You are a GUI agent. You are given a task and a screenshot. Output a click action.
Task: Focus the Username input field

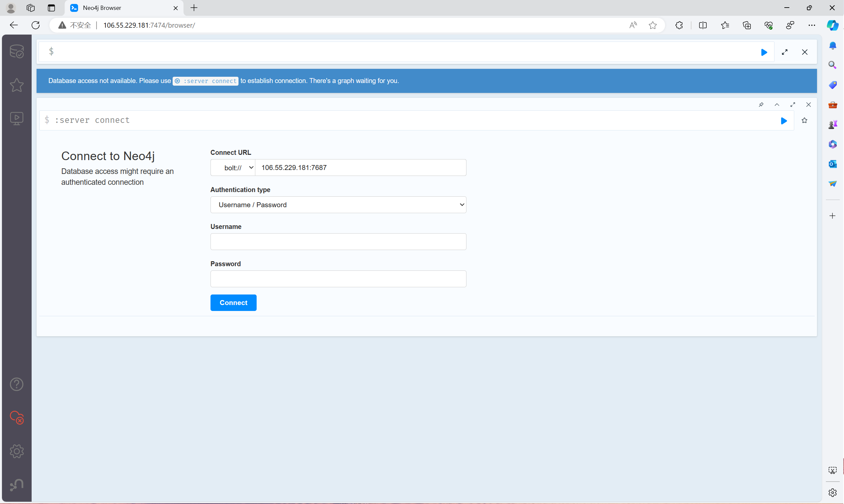click(338, 242)
